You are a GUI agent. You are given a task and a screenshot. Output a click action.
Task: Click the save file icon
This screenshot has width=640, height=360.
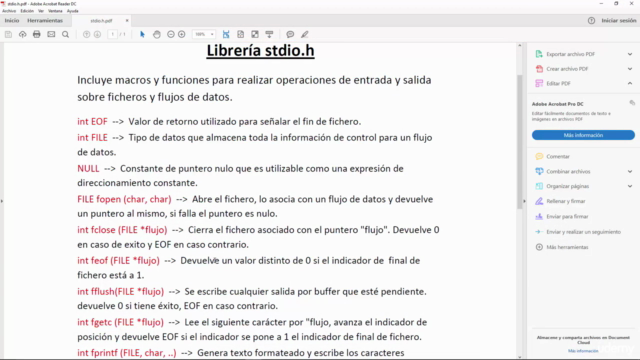coord(8,35)
